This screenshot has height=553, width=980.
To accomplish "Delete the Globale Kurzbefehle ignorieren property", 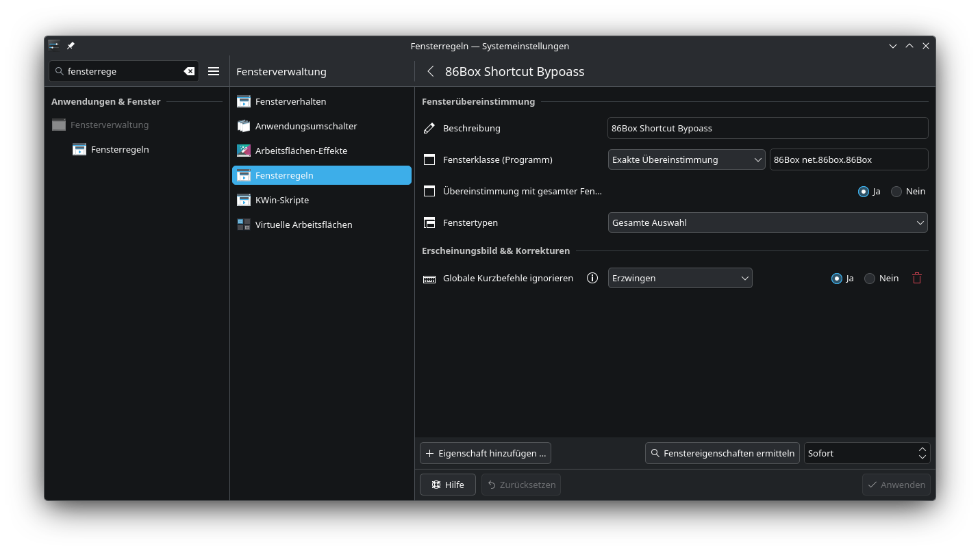I will 917,278.
